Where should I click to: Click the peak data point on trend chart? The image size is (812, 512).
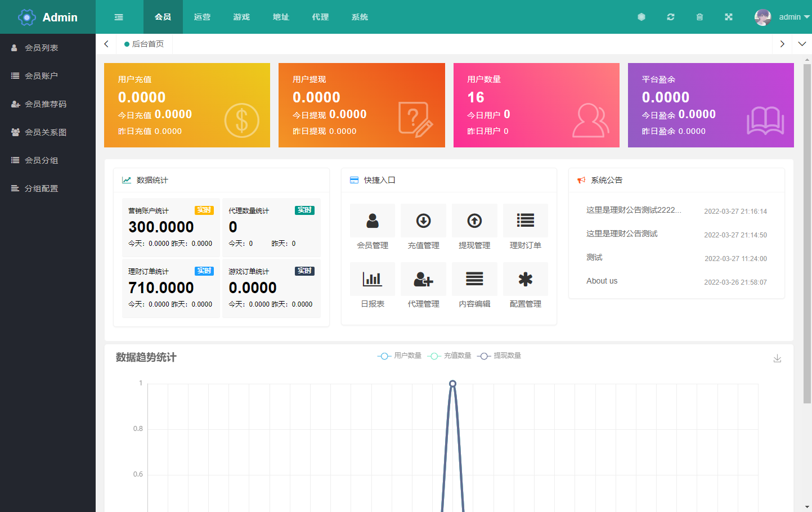[452, 384]
